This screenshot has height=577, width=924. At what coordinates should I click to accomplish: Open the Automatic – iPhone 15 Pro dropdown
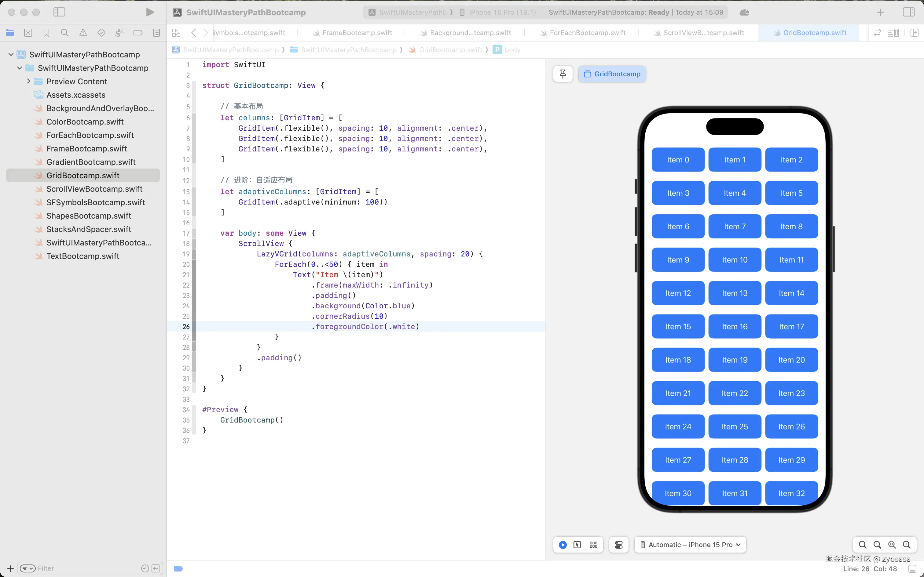690,545
